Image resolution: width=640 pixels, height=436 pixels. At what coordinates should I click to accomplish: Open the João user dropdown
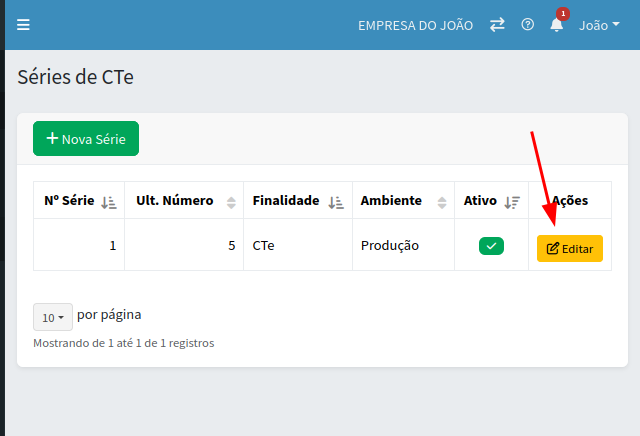(599, 25)
